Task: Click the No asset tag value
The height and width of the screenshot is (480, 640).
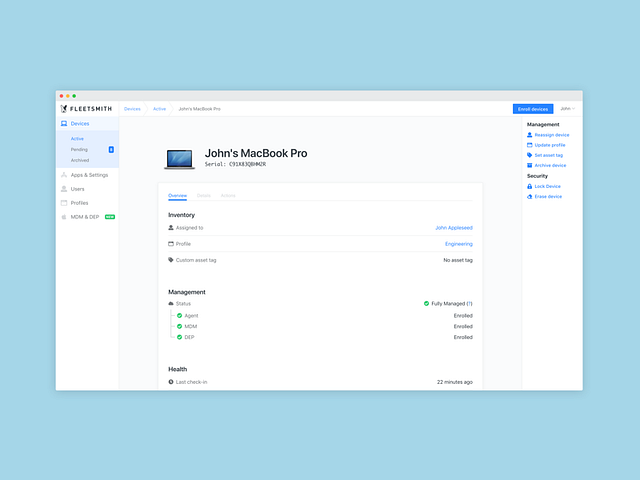Action: click(458, 260)
